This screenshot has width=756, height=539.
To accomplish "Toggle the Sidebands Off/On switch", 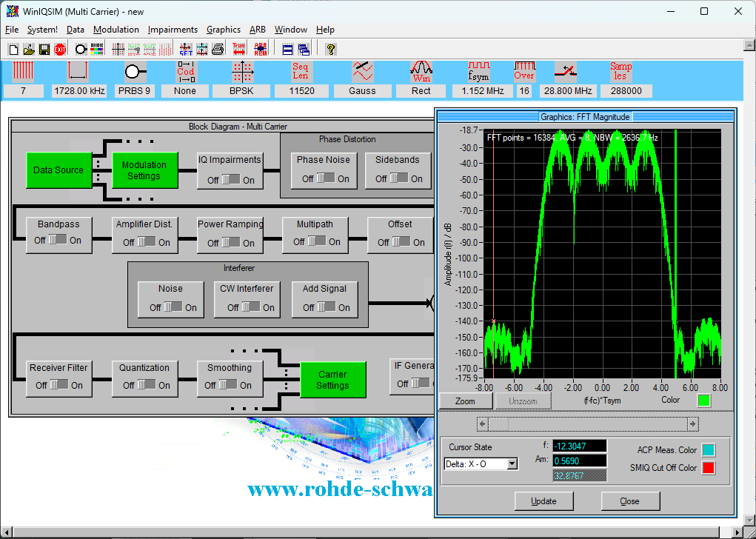I will coord(398,178).
